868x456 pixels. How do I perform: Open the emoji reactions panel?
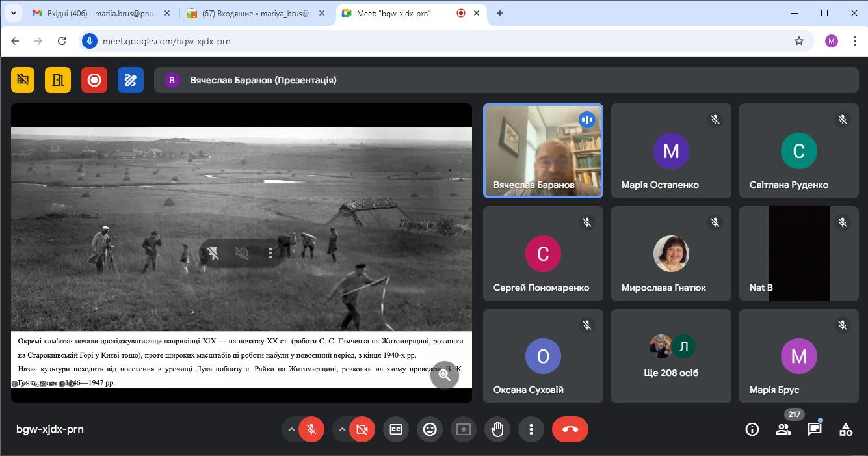tap(430, 429)
